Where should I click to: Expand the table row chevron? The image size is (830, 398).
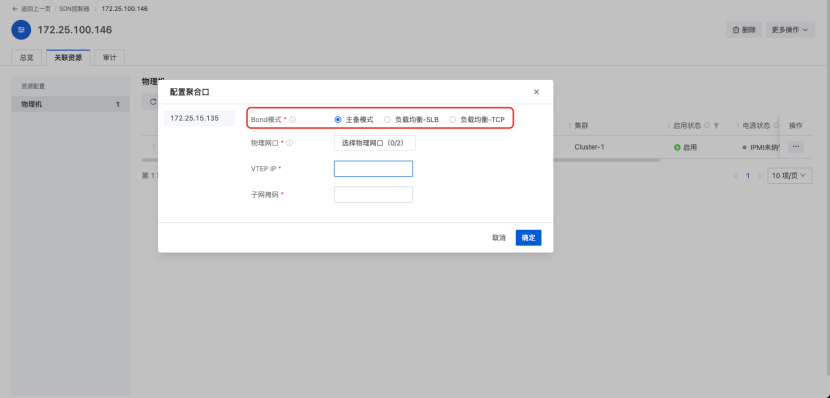click(154, 147)
